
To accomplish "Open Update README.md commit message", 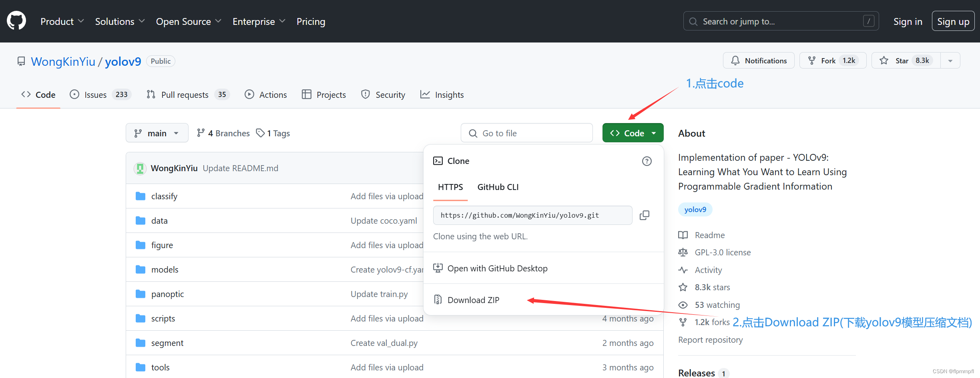I will pos(241,168).
